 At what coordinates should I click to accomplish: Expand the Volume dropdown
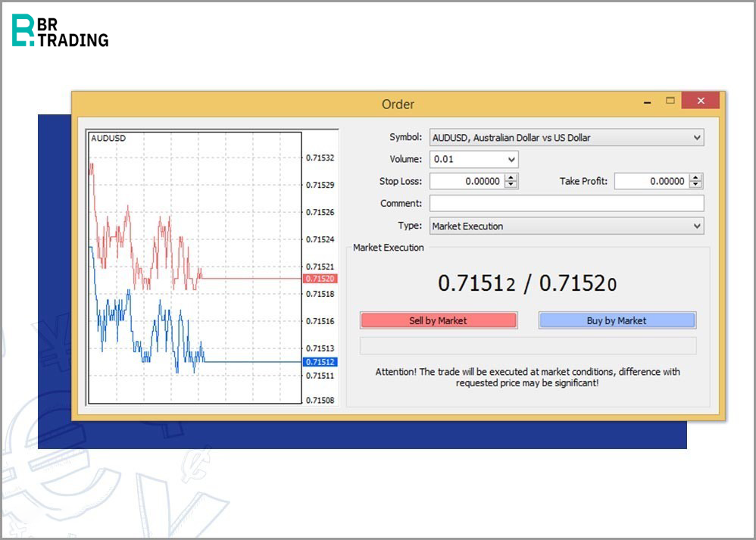tap(512, 160)
